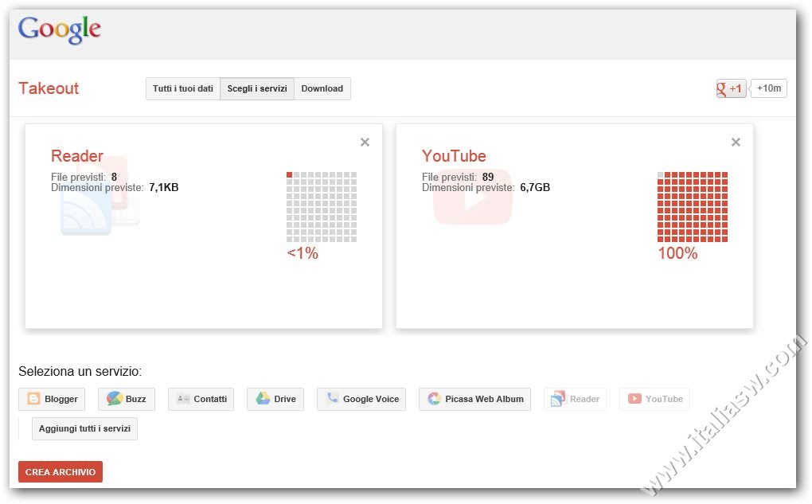Remove the YouTube card with its X

click(736, 142)
